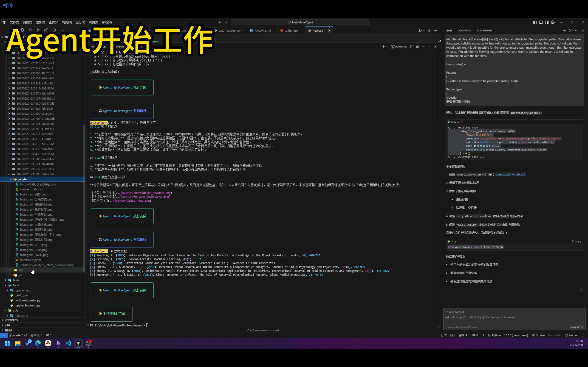The width and height of the screenshot is (588, 367).
Task: Copy the chat response with the copy icon
Action: pos(581,290)
